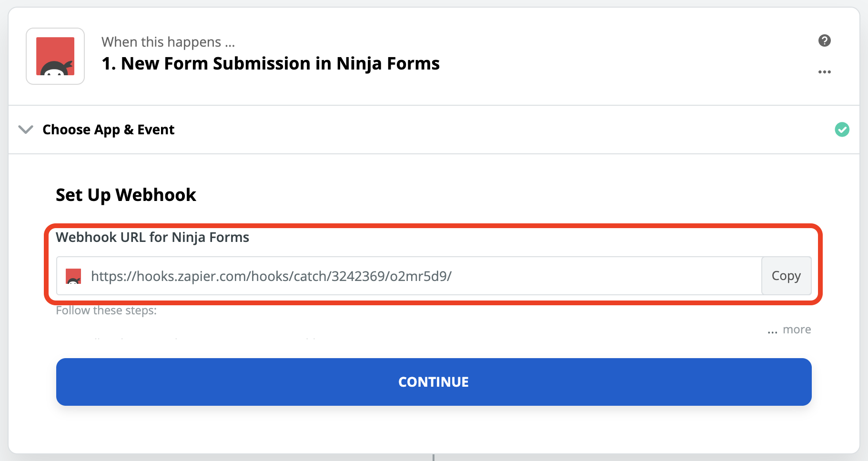Toggle the completed status checkmark for Choose App & Event
The height and width of the screenshot is (461, 868).
[842, 129]
